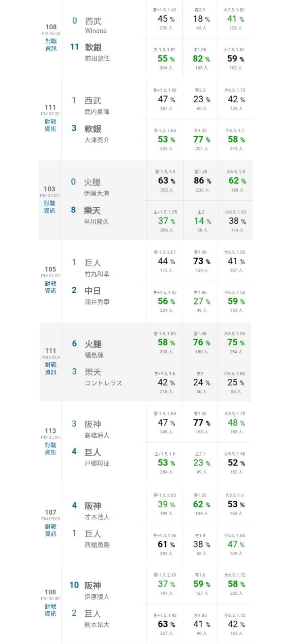This screenshot has width=303, height=644.
Task: Click 大7.5, 1.82 over cell showing 41%
Action: [235, 19]
